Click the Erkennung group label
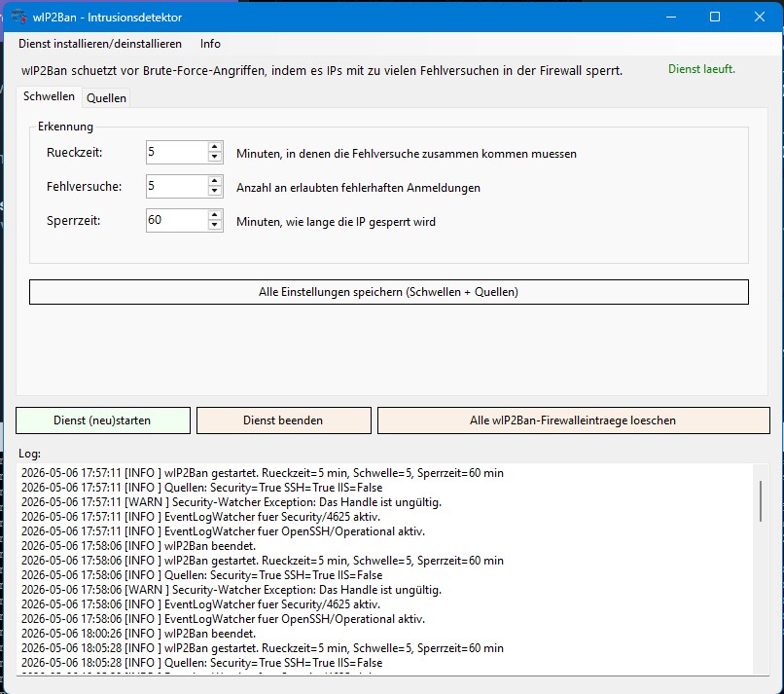 65,127
